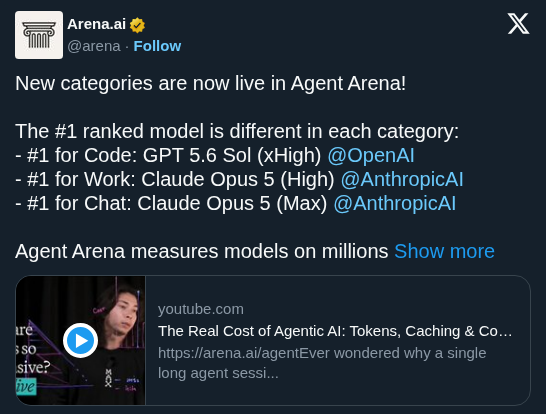Open @AnthropicAI mention on the Chat line
This screenshot has height=414, width=546.
click(x=395, y=203)
